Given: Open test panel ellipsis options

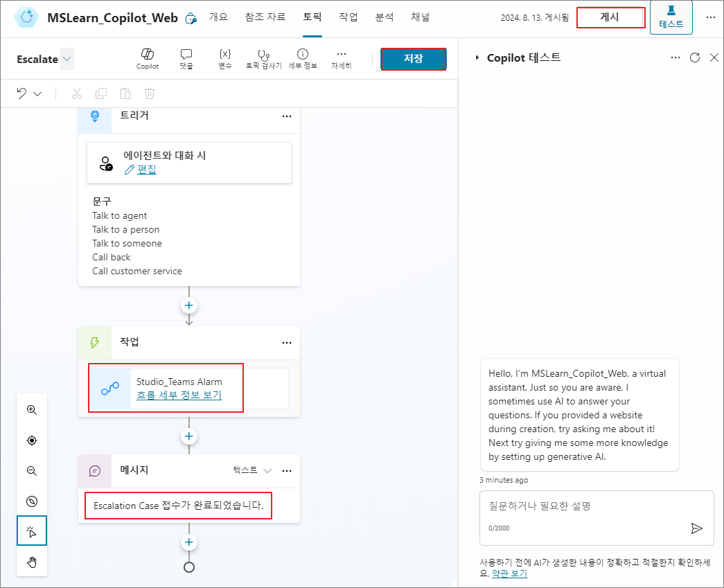Looking at the screenshot, I should point(675,57).
